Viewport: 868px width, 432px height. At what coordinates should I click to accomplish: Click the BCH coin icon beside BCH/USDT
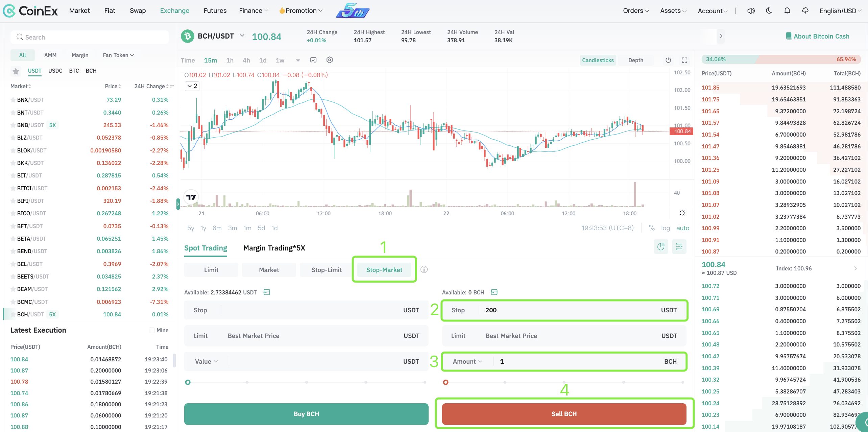(187, 36)
